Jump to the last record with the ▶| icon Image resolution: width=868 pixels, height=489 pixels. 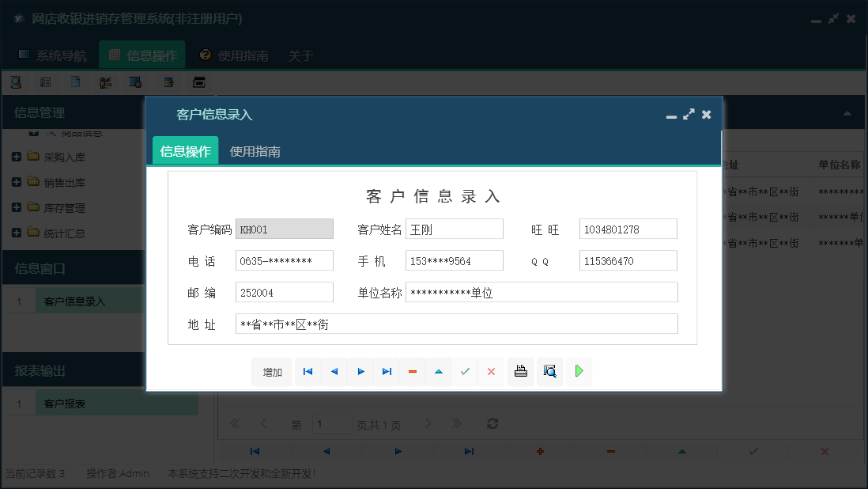pos(386,371)
